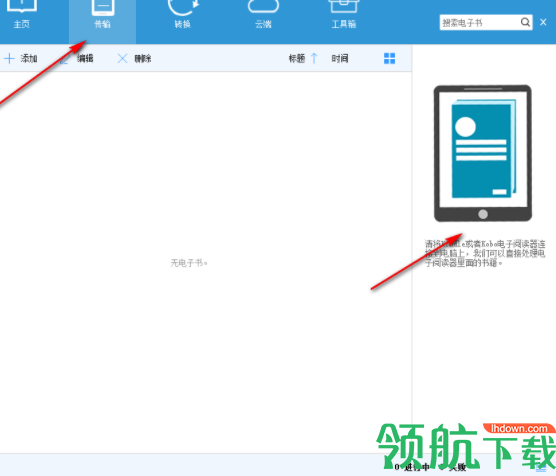Toggle the ascending sort arrow icon

[314, 59]
